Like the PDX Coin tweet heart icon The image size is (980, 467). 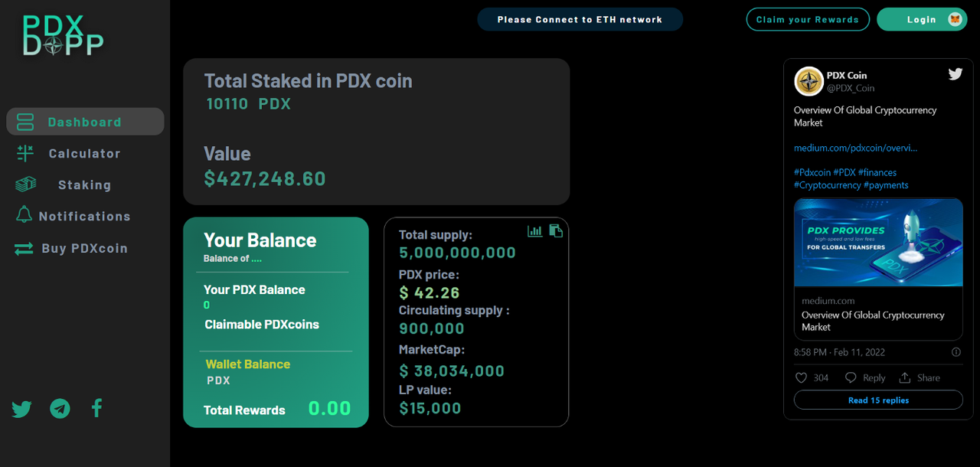pyautogui.click(x=802, y=377)
